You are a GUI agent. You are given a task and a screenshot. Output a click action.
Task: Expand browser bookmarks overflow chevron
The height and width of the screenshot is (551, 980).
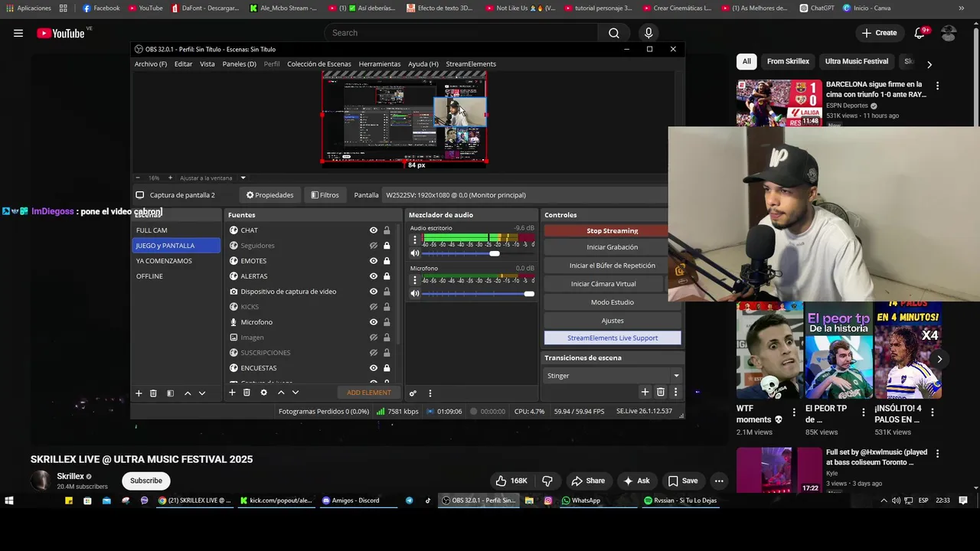pos(961,8)
